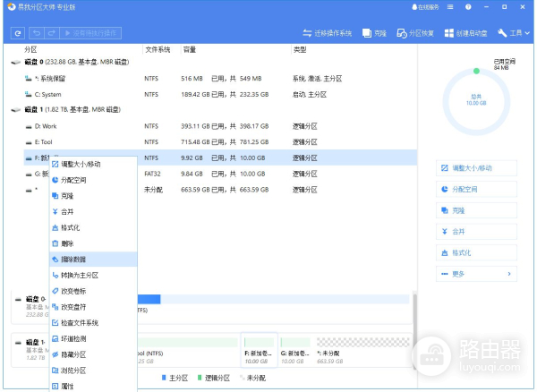Click the help question-mark icon
Viewport: 537px width, 392px height.
468,7
